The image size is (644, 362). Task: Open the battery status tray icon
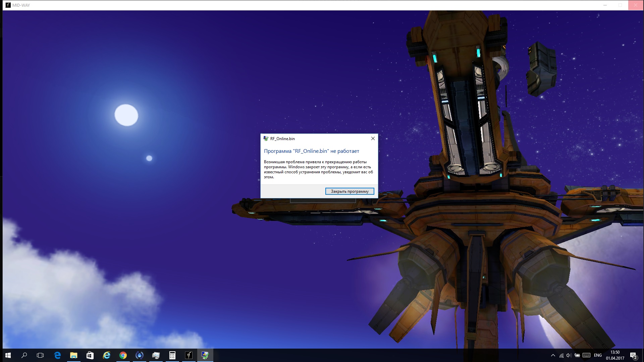577,355
